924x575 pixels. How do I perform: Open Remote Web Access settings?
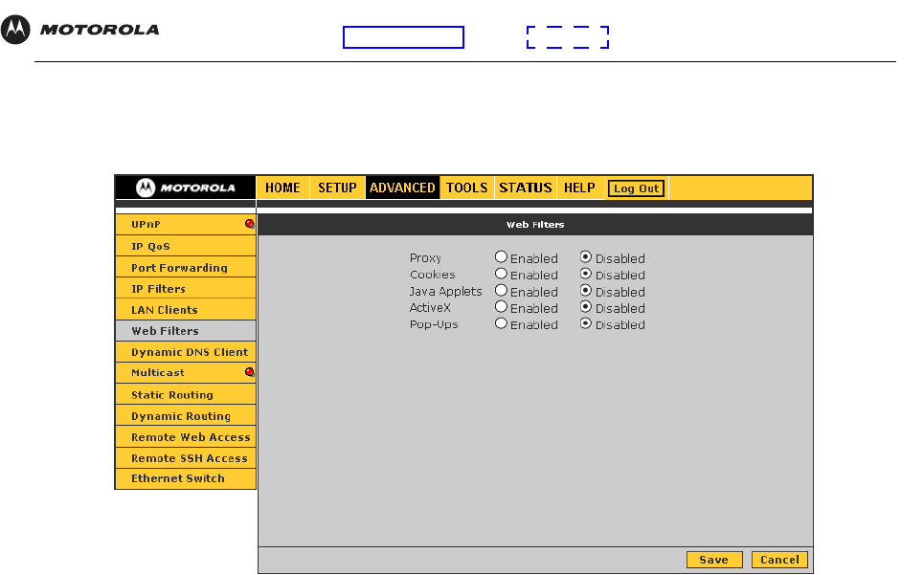[186, 436]
